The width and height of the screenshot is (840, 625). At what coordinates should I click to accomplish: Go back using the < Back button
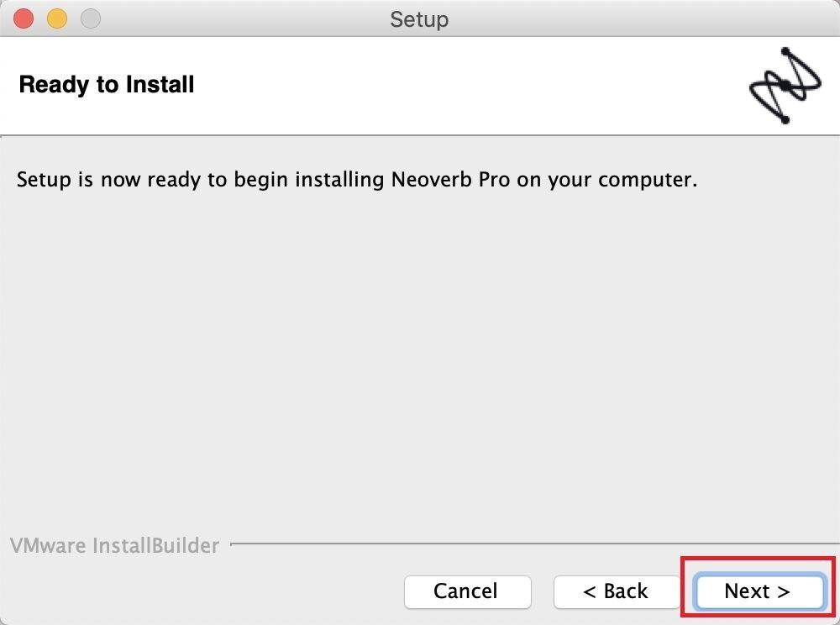[616, 591]
